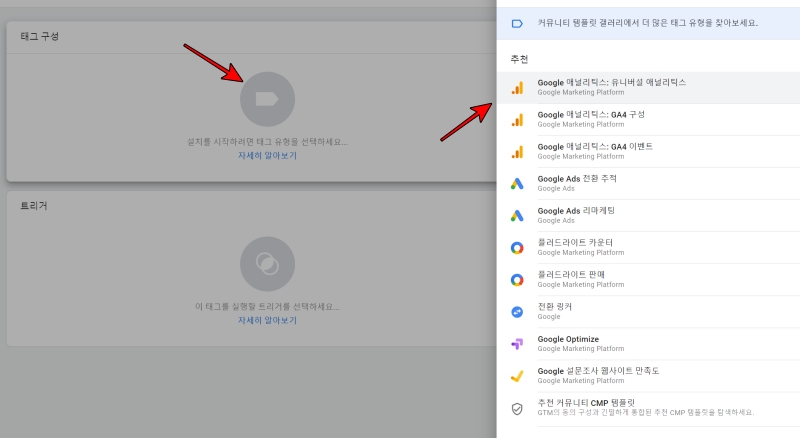Click the 플러드라이트 판매 ring icon
Screen dimensions: 800x438
[x=517, y=280]
